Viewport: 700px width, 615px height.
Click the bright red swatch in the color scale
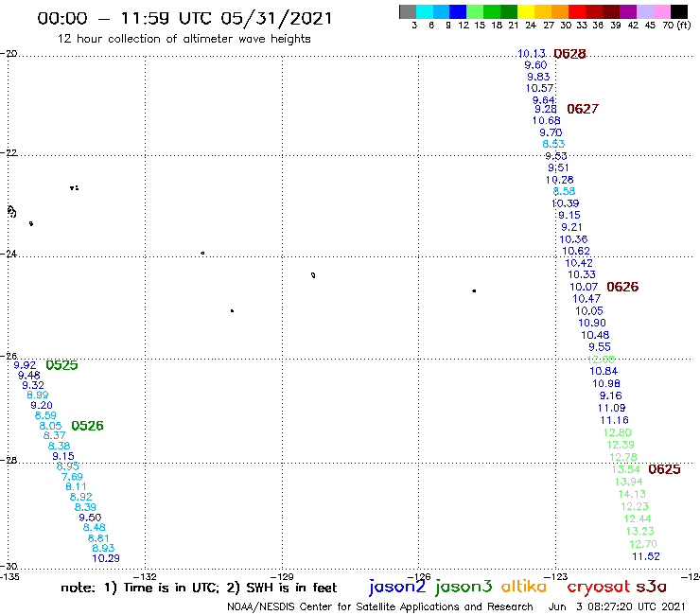coord(577,11)
